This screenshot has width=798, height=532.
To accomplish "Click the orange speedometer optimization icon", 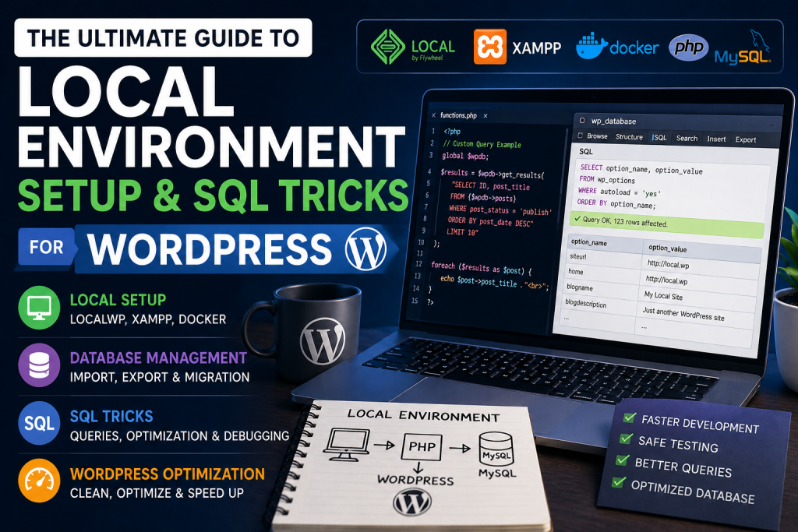I will tap(39, 480).
